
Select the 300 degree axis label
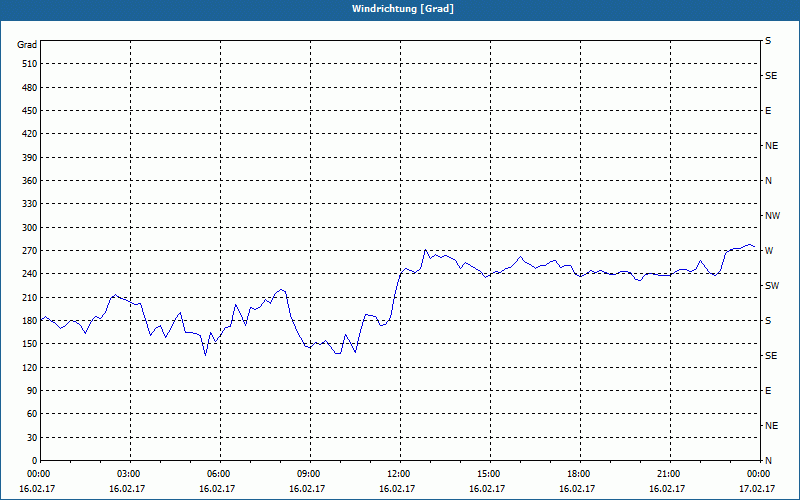click(x=30, y=228)
